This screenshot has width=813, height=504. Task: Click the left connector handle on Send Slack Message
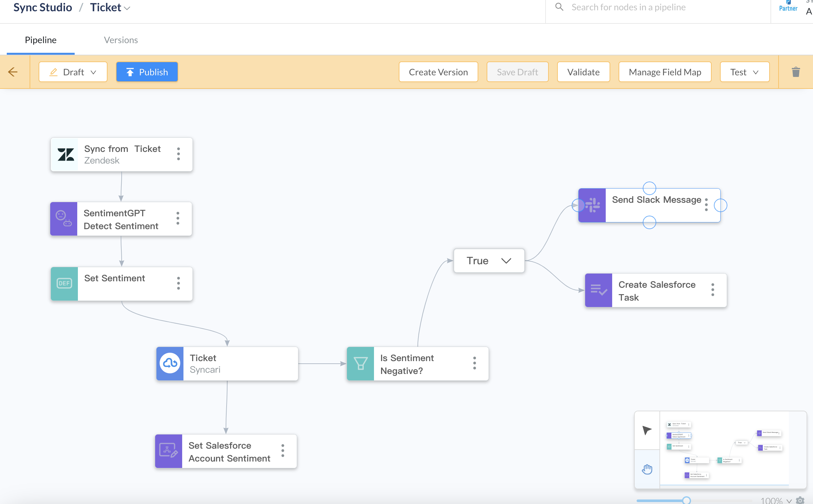tap(578, 205)
